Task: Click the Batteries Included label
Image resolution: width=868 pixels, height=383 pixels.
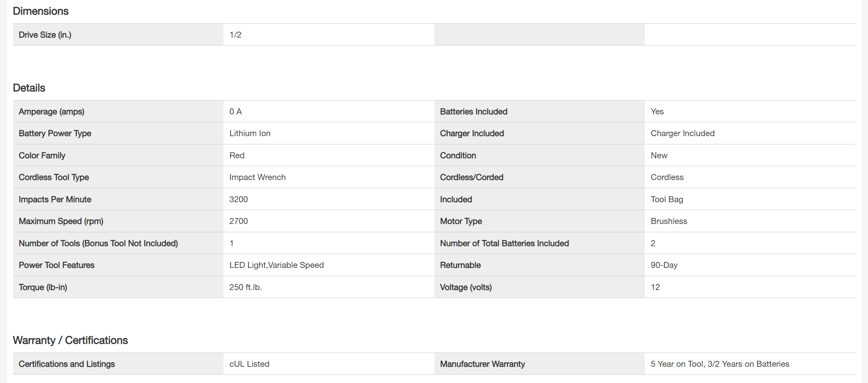Action: [474, 112]
